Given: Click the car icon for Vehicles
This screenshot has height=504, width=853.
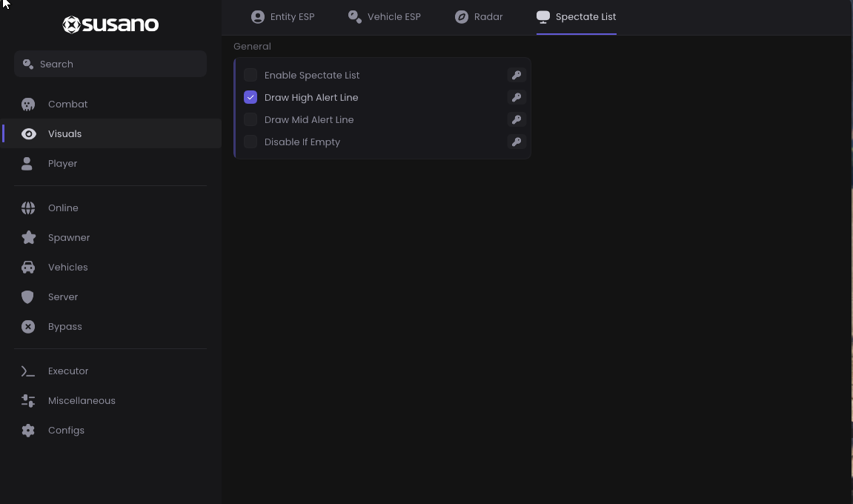Looking at the screenshot, I should pos(28,268).
